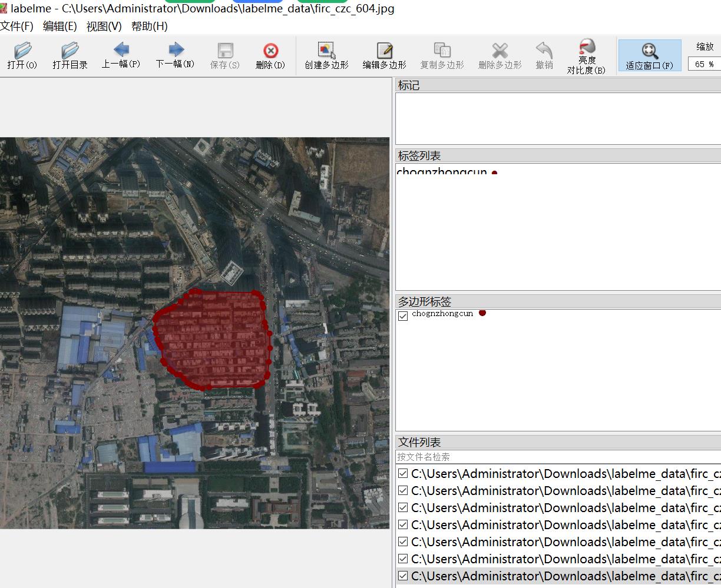Open Brightness Contrast (亮度对比度) tool

coord(586,56)
